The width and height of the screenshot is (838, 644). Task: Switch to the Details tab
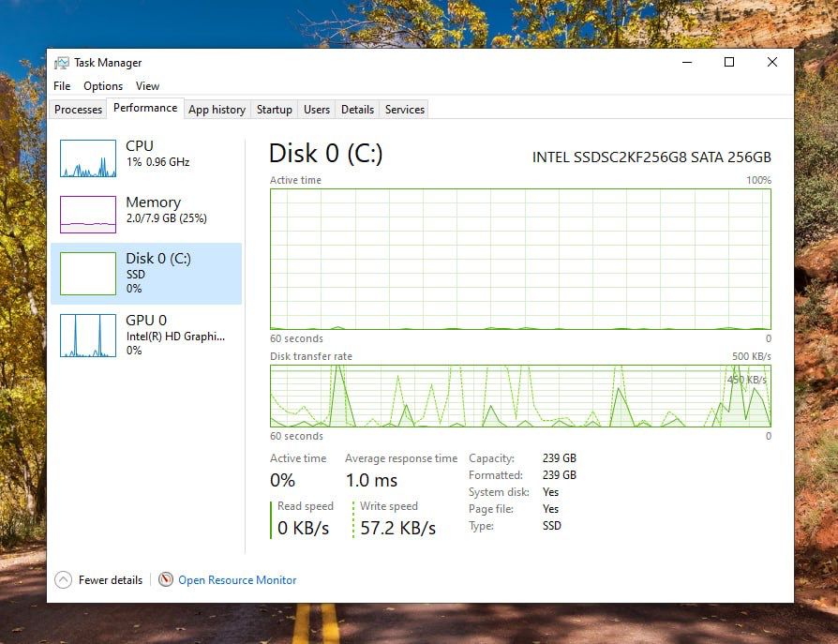357,110
